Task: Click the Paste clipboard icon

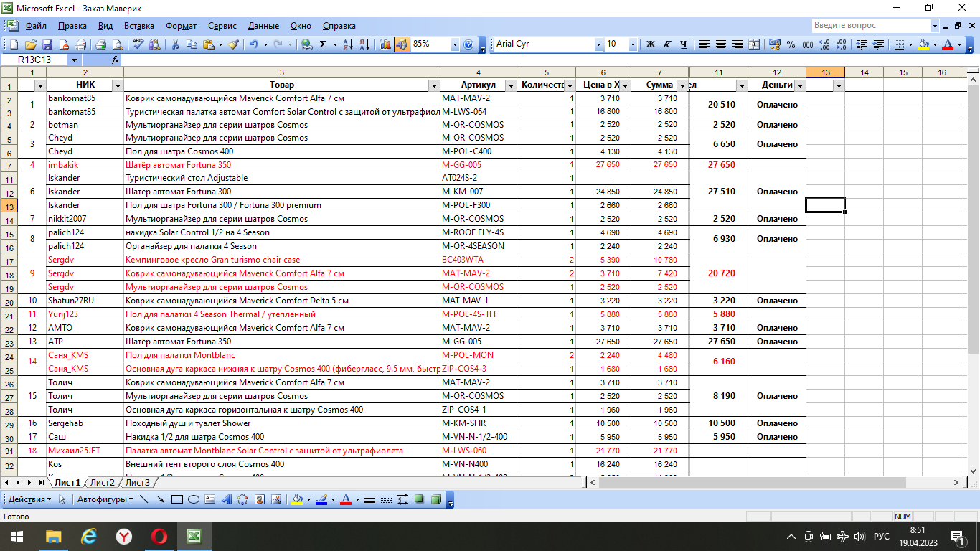Action: [x=209, y=44]
